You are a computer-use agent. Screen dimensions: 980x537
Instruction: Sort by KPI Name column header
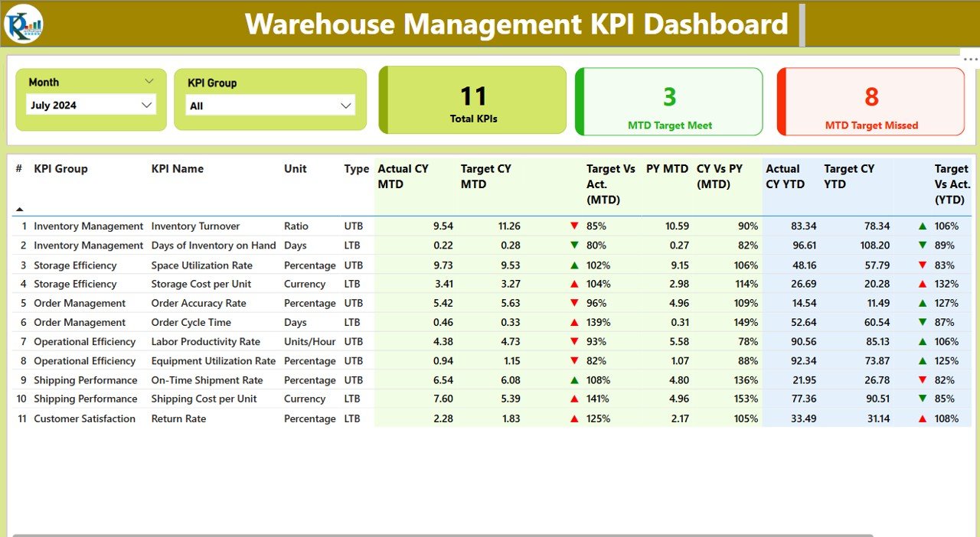177,169
